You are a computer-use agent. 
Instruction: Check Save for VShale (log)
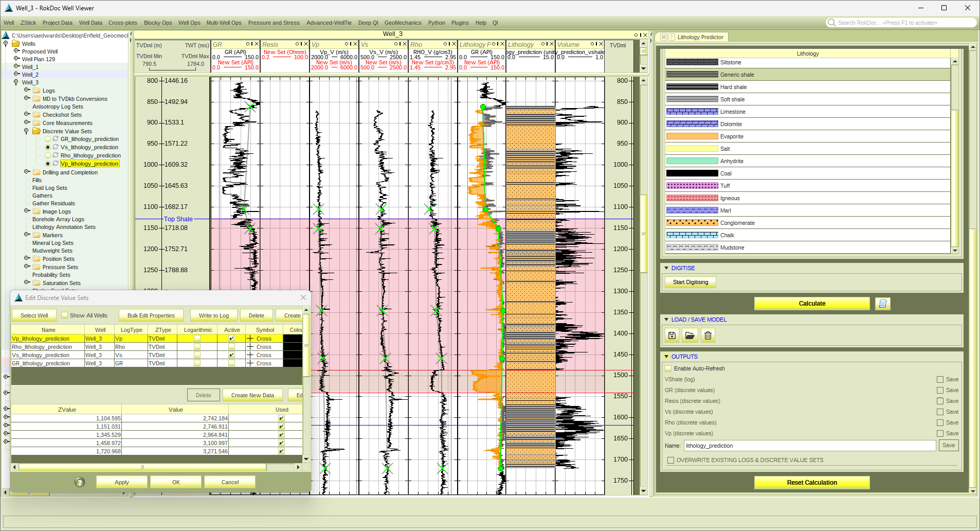click(941, 379)
